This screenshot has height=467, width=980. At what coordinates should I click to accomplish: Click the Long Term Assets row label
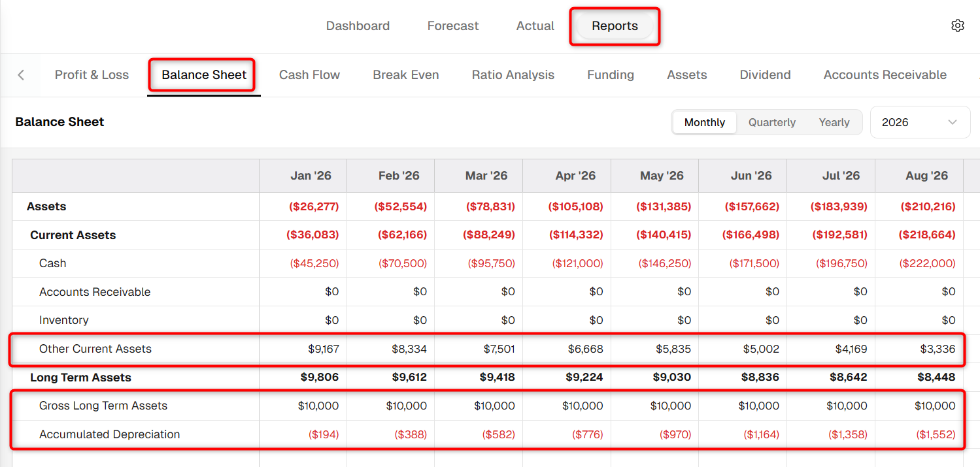click(x=80, y=378)
